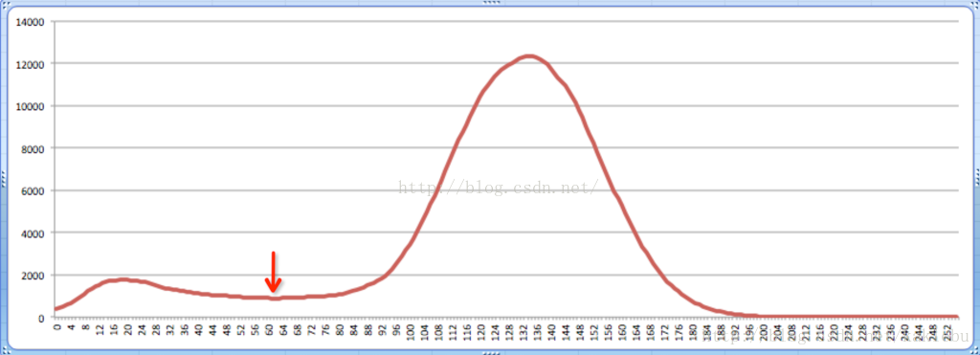Select horizontal axis label 160
This screenshot has height=355, width=980.
pyautogui.click(x=622, y=331)
